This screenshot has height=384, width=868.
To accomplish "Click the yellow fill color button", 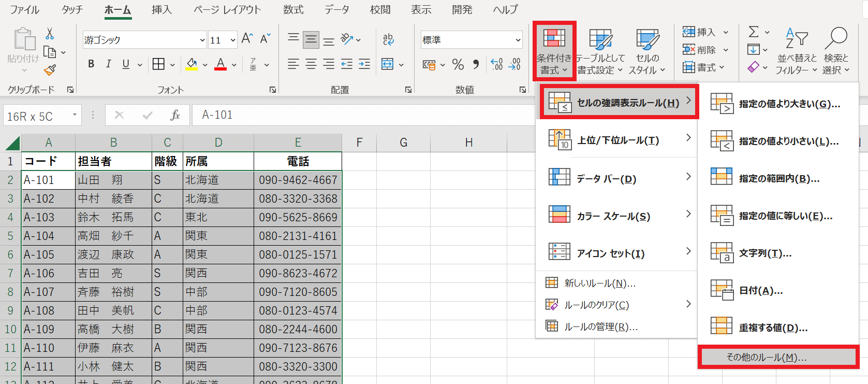I will [192, 64].
